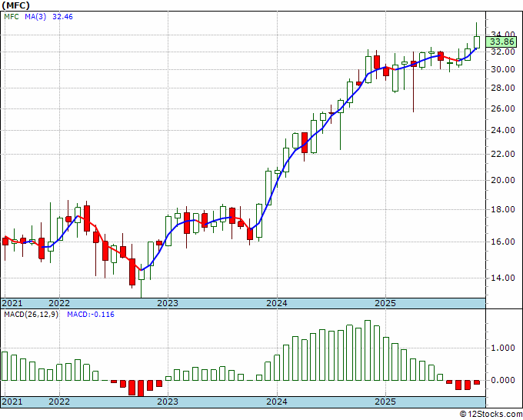This screenshot has height=420, width=523.
Task: Click the 30.00 price axis label
Action: click(502, 69)
